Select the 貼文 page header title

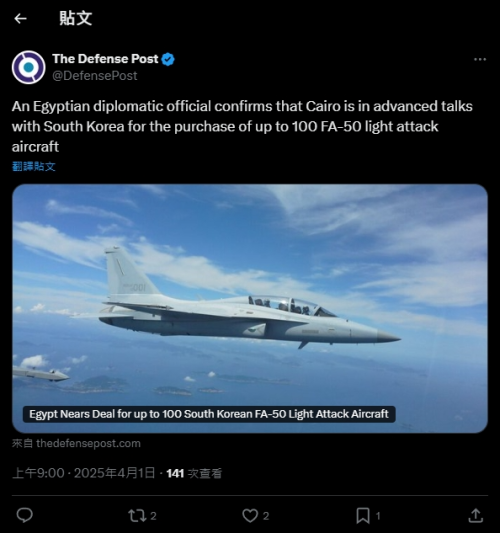pyautogui.click(x=75, y=18)
